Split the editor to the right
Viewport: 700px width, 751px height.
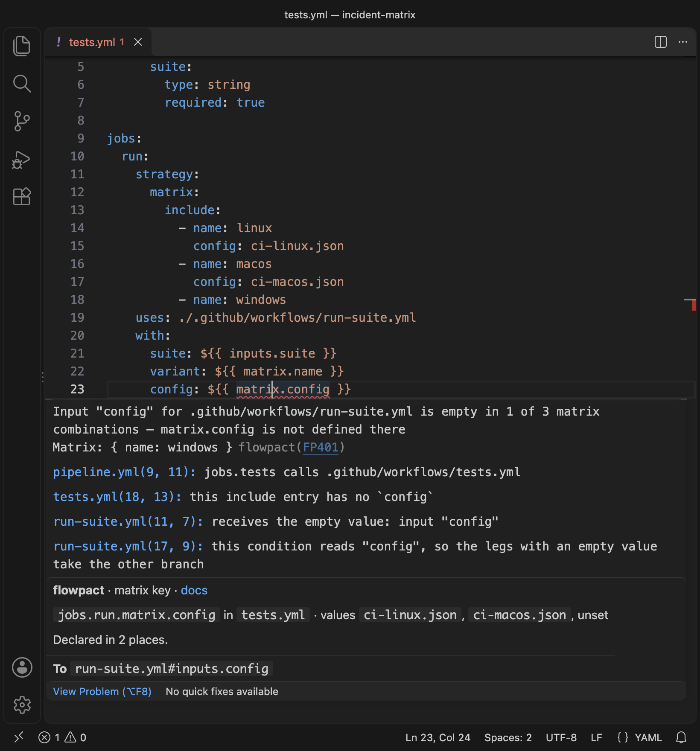coord(660,42)
